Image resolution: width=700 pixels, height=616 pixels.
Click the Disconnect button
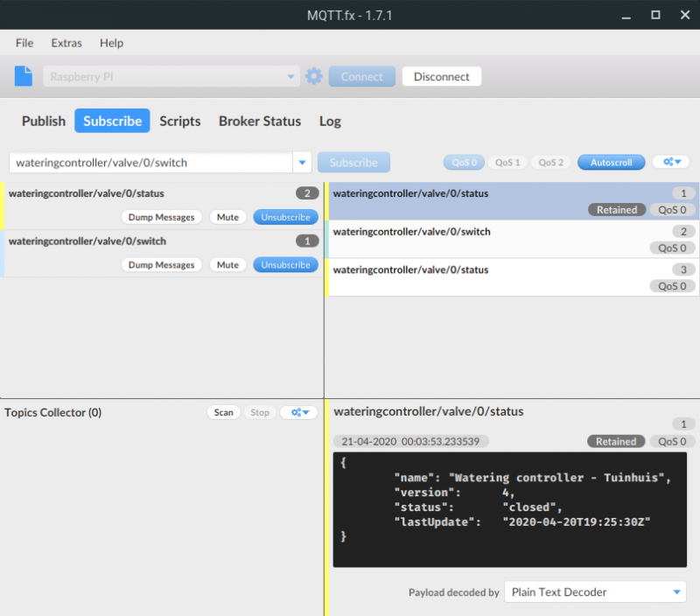[441, 76]
